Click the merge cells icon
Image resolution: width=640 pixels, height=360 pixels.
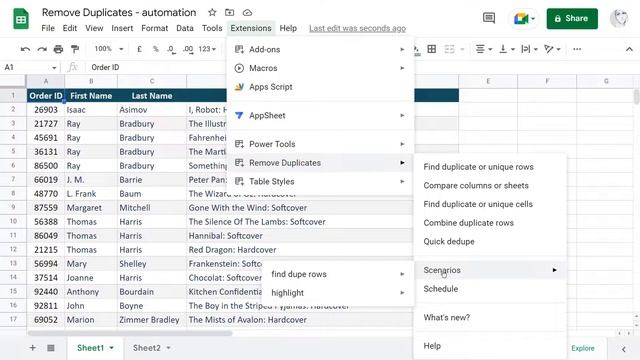(449, 49)
